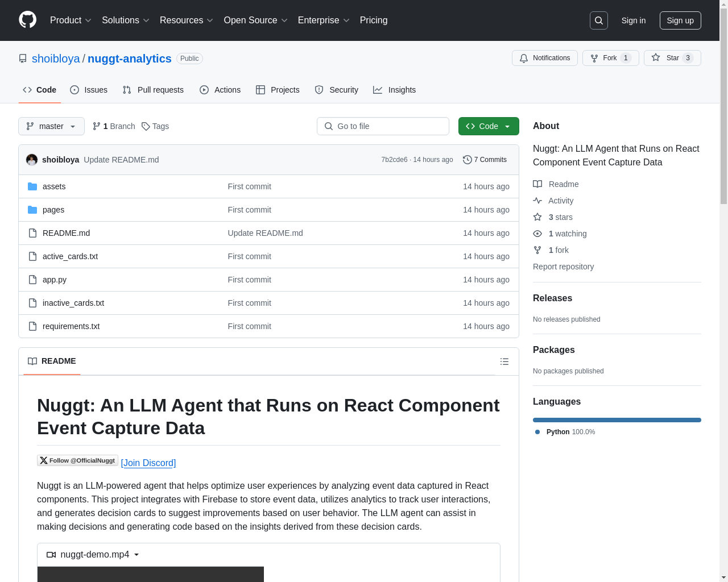Expand the Enterprise menu
Image resolution: width=728 pixels, height=582 pixels.
(x=324, y=20)
